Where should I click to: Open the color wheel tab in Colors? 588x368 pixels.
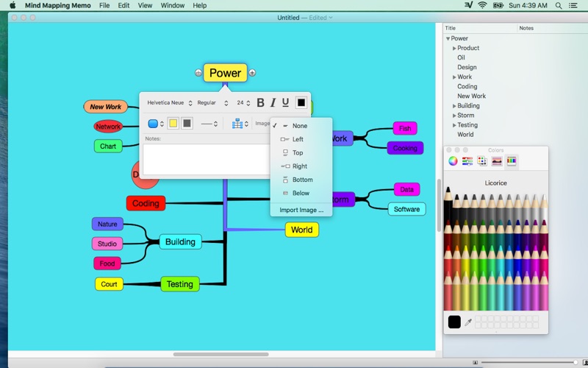coord(453,161)
